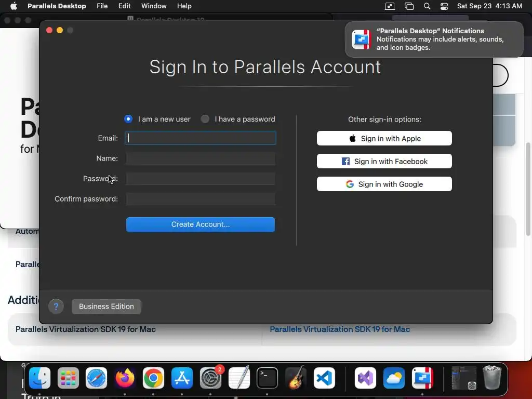Click the screen mirroring icon in menu bar
Screen dimensions: 532x399
(390, 6)
